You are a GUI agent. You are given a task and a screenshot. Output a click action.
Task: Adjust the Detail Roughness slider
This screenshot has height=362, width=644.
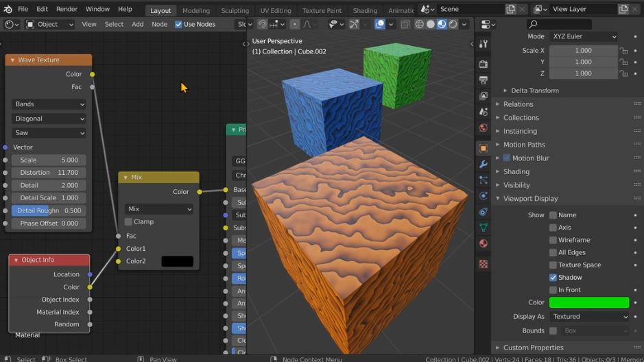coord(49,210)
